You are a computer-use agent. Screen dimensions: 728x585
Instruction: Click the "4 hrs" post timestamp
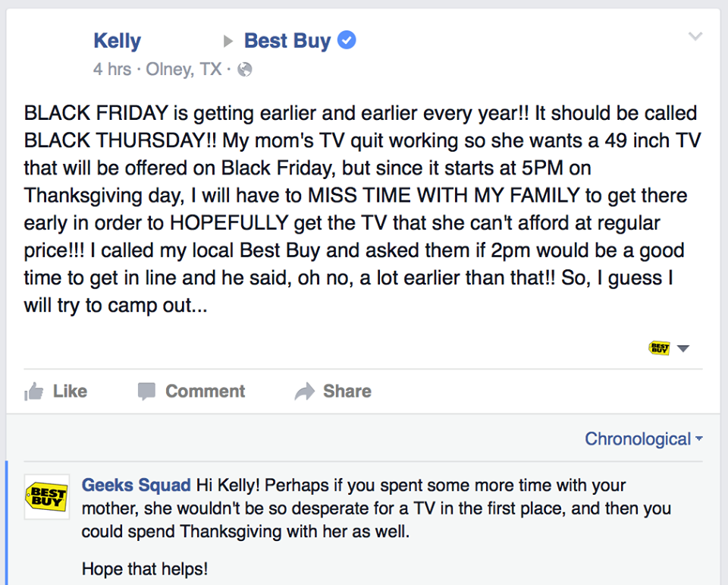(x=112, y=69)
